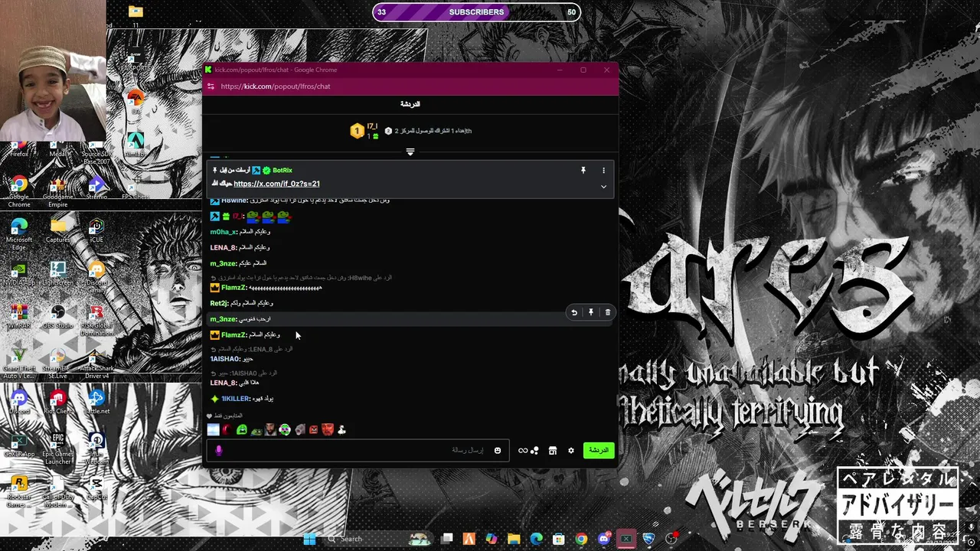Open Windows Start menu
This screenshot has width=980, height=551.
click(x=309, y=539)
